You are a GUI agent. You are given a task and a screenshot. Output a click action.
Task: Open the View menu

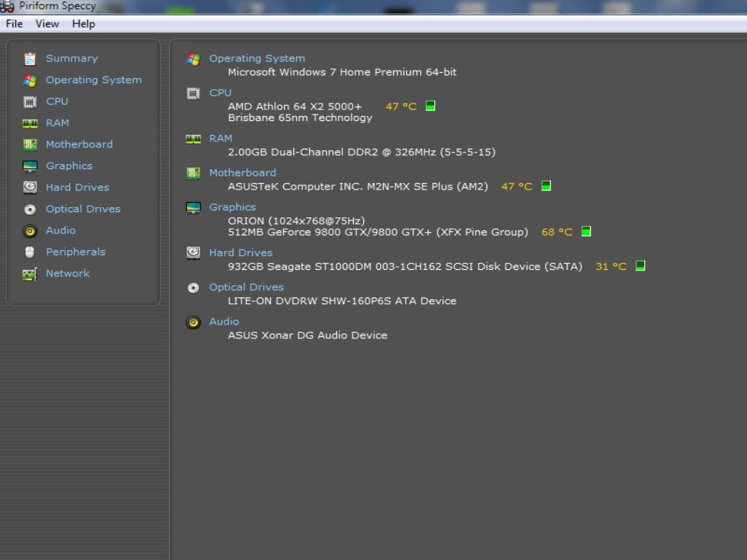coord(47,23)
